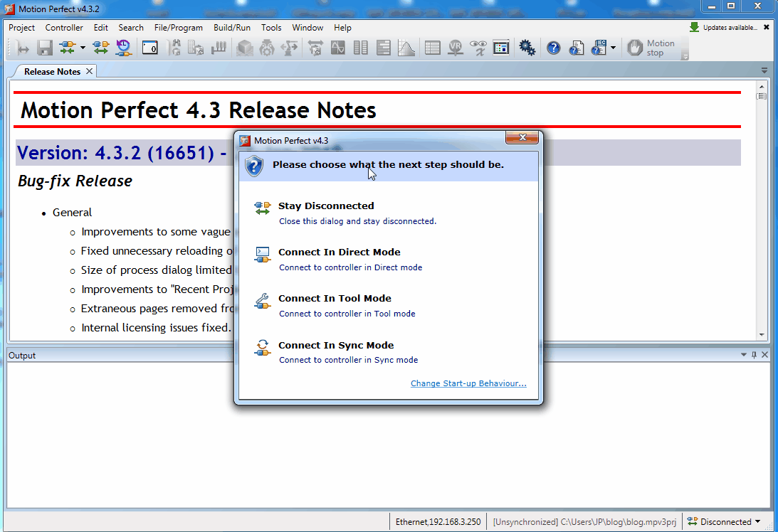Open the toolbar overflow options arrow
778x532 pixels.
(x=685, y=57)
